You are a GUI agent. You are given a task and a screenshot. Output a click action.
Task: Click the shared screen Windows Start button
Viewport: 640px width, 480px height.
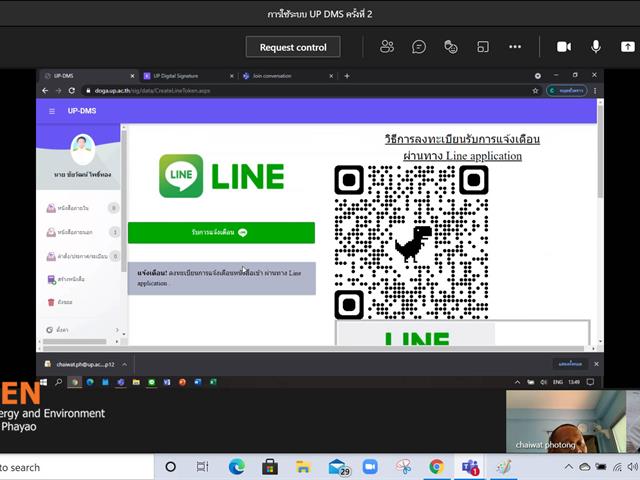[x=44, y=382]
